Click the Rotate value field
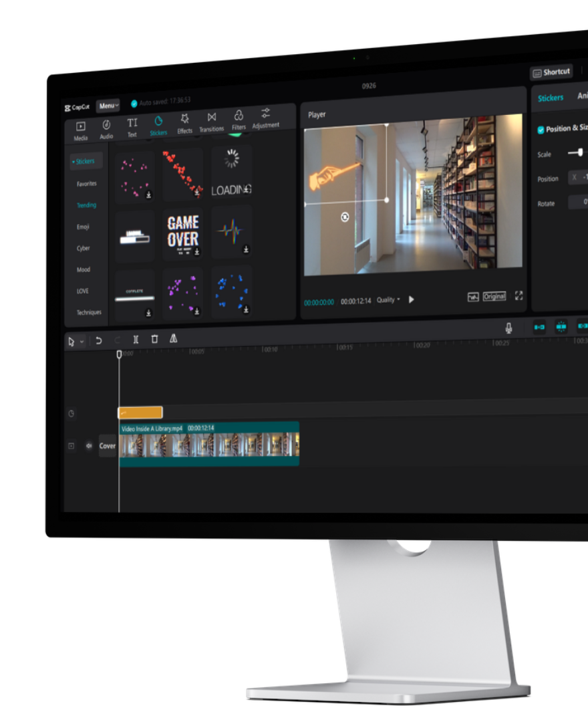The image size is (588, 722). [579, 202]
